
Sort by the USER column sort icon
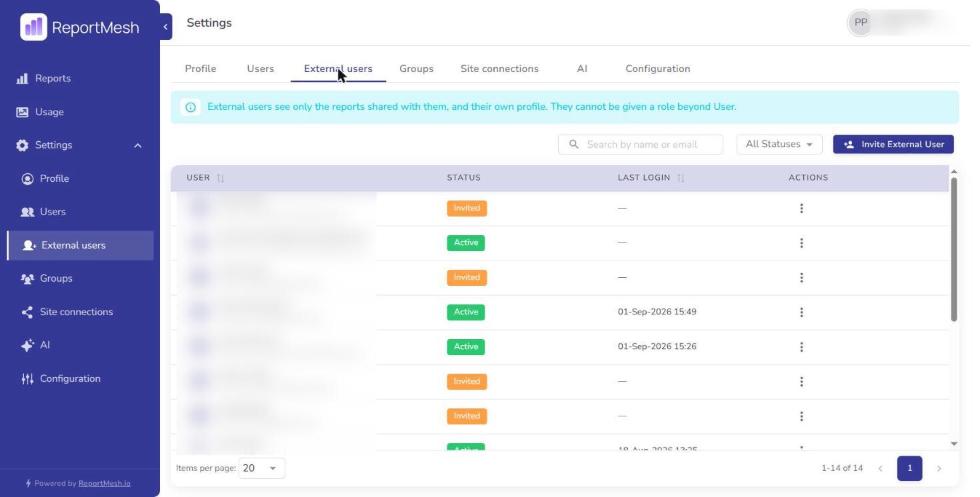tap(221, 178)
